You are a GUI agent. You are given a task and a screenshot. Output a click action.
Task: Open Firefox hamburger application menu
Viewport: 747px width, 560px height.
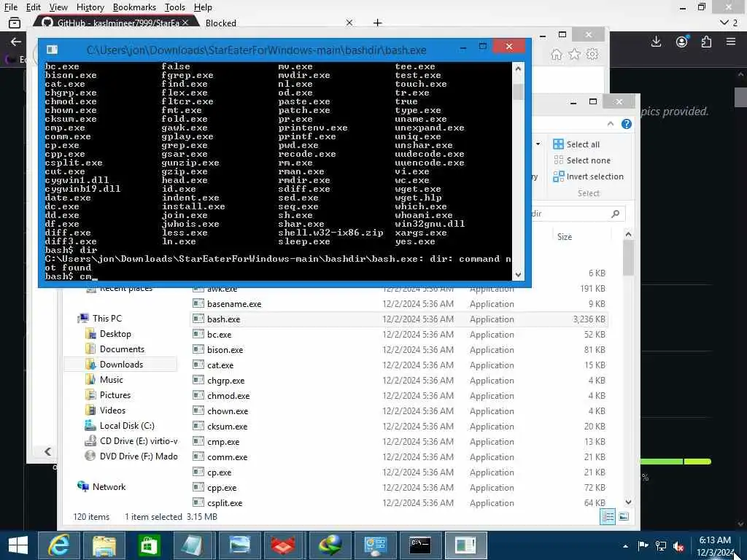pyautogui.click(x=731, y=42)
